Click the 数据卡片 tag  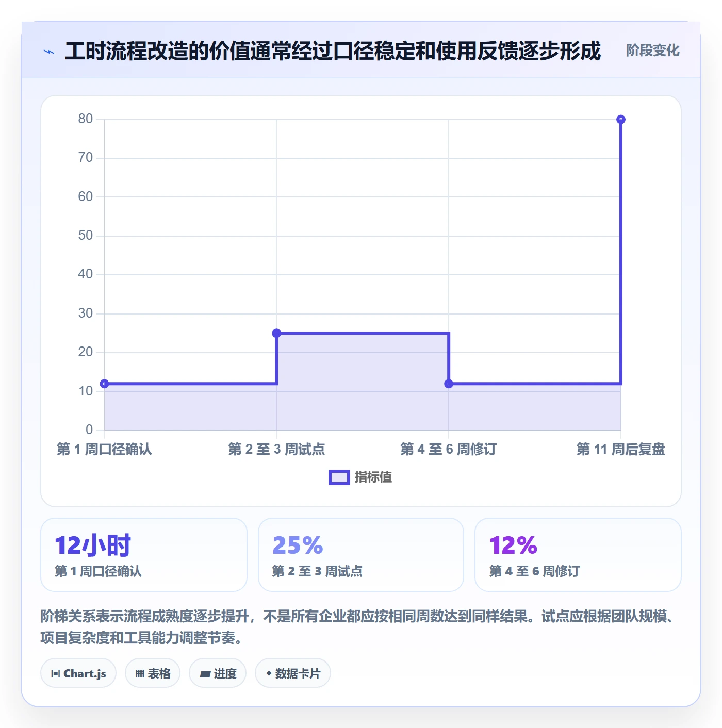pos(293,673)
